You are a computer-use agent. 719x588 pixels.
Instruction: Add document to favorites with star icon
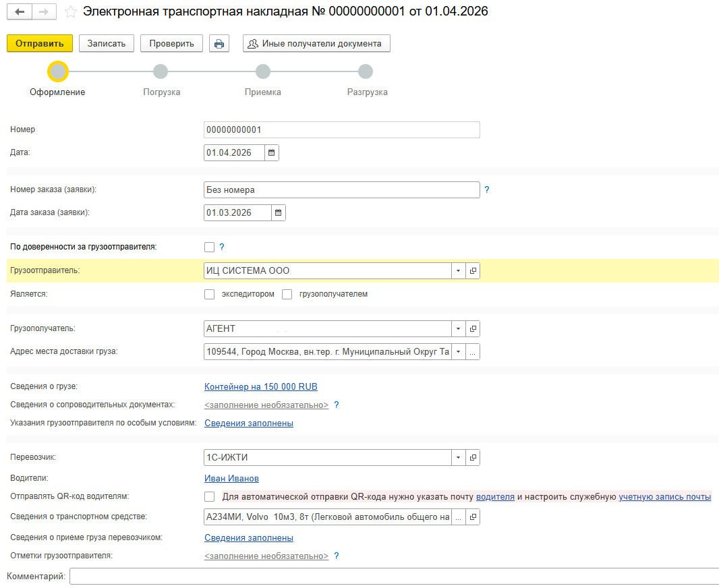(x=70, y=12)
